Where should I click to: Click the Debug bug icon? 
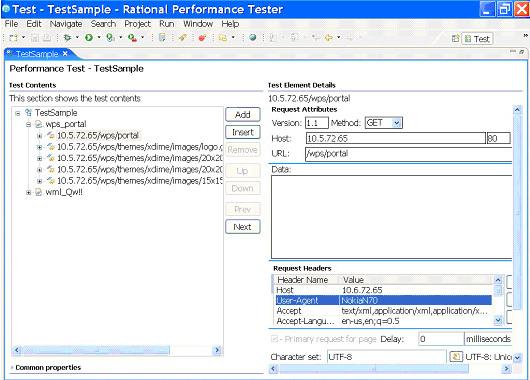(x=68, y=38)
